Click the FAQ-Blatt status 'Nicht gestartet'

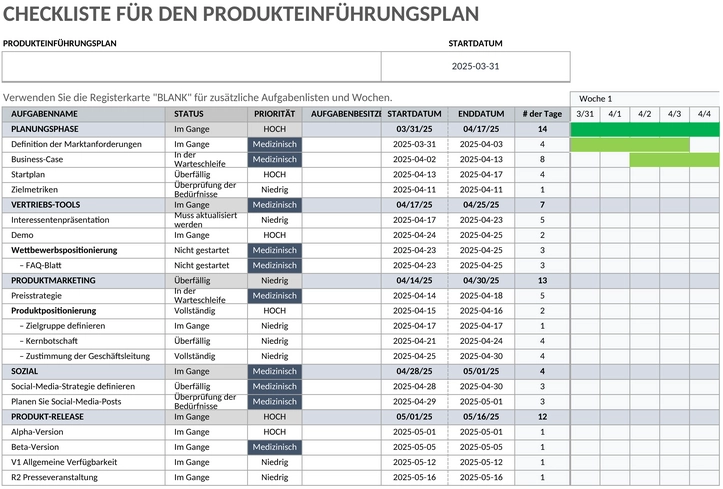(206, 265)
